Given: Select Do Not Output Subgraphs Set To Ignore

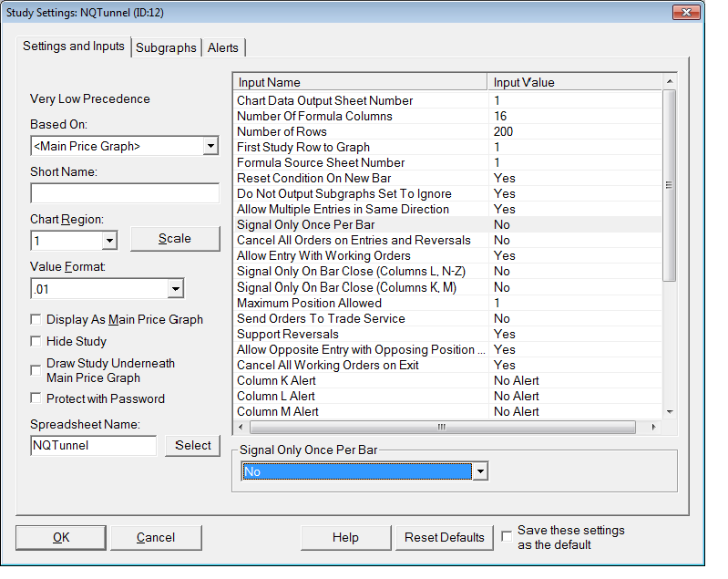Looking at the screenshot, I should tap(448, 194).
